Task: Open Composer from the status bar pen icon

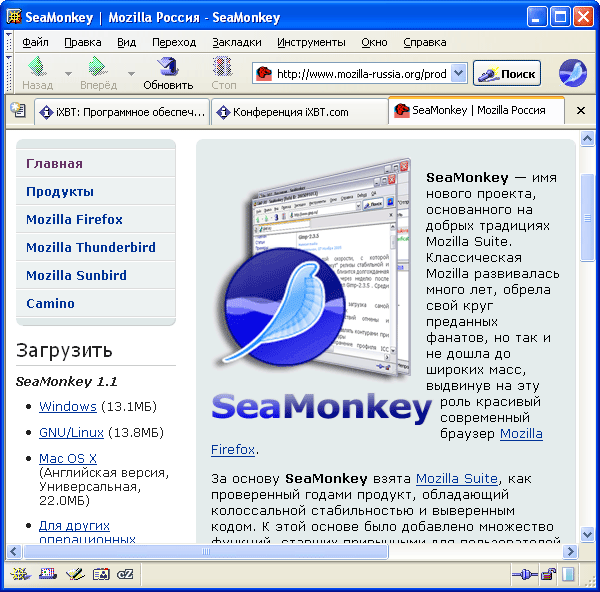Action: click(x=75, y=574)
